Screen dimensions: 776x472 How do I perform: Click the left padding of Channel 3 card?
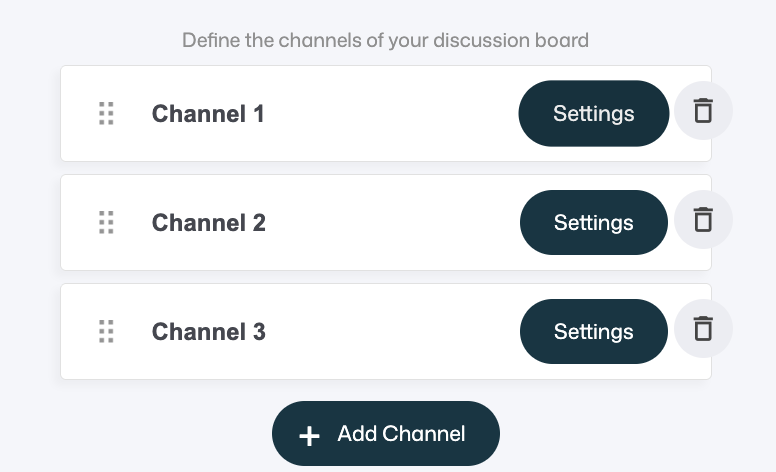pyautogui.click(x=77, y=331)
